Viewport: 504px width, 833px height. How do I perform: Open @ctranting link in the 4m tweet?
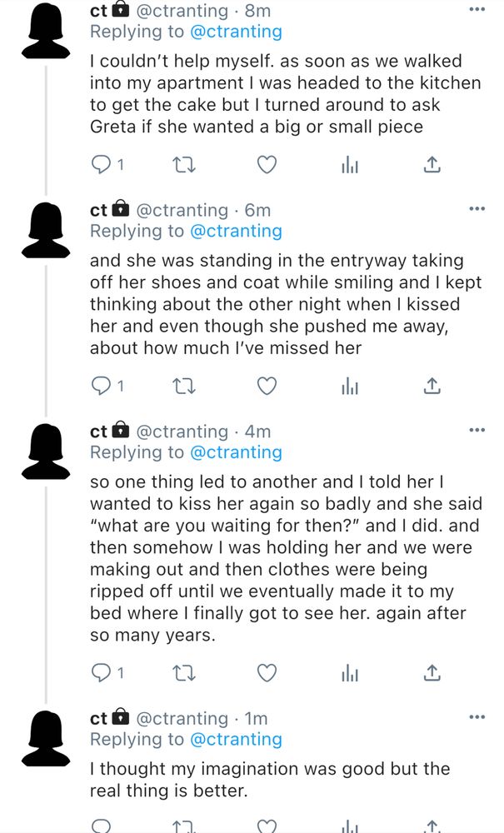(236, 452)
